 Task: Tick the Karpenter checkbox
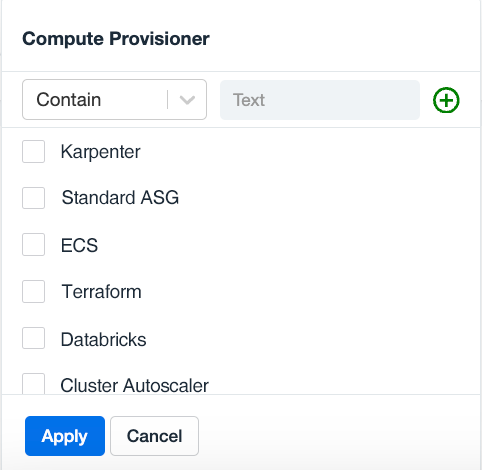[33, 151]
